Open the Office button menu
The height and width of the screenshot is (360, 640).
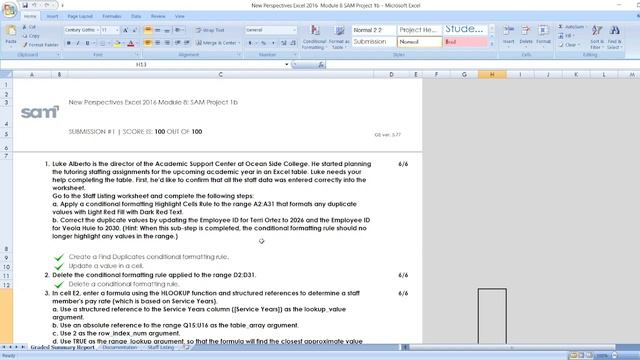point(9,10)
